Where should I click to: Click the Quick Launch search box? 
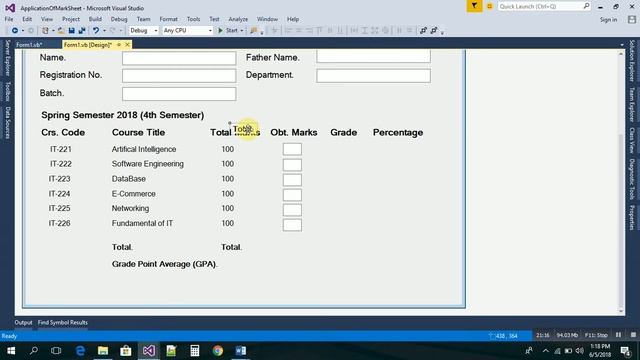(544, 7)
